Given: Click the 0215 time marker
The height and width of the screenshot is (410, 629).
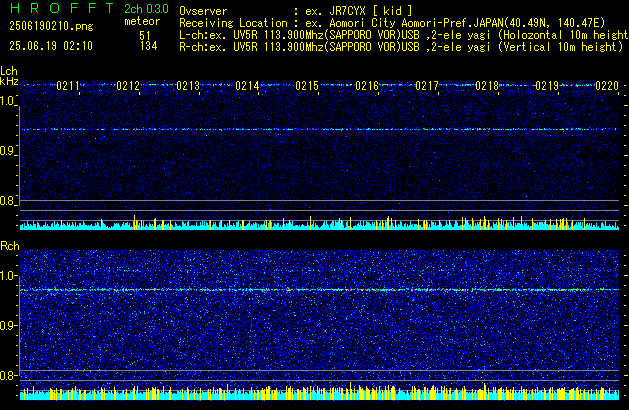Looking at the screenshot, I should (x=307, y=86).
